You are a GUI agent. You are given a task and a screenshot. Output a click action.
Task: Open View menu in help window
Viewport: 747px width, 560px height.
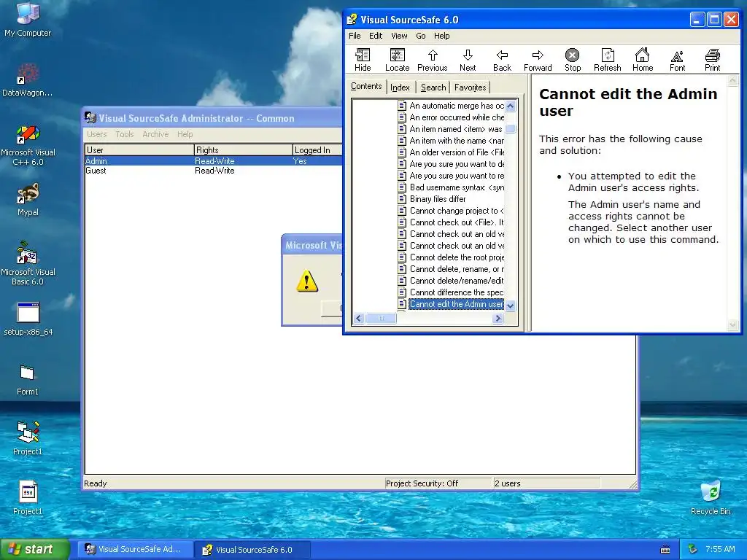pyautogui.click(x=399, y=36)
